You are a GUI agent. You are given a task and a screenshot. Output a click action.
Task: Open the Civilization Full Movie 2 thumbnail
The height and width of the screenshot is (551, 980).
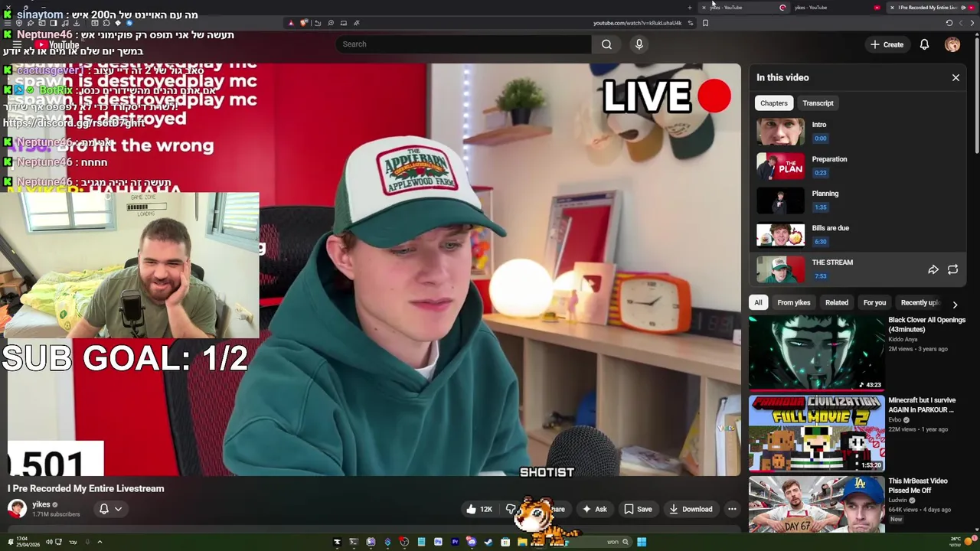click(x=816, y=433)
